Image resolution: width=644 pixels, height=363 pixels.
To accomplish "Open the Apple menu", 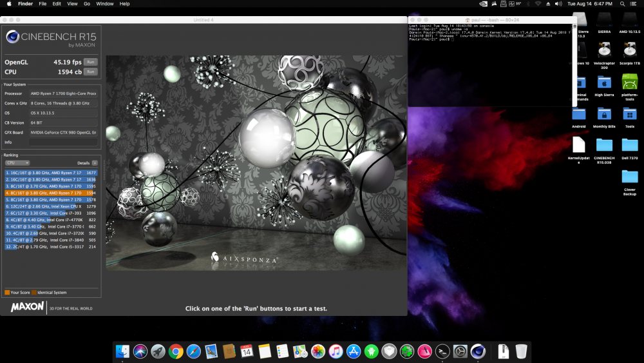I will (x=9, y=4).
